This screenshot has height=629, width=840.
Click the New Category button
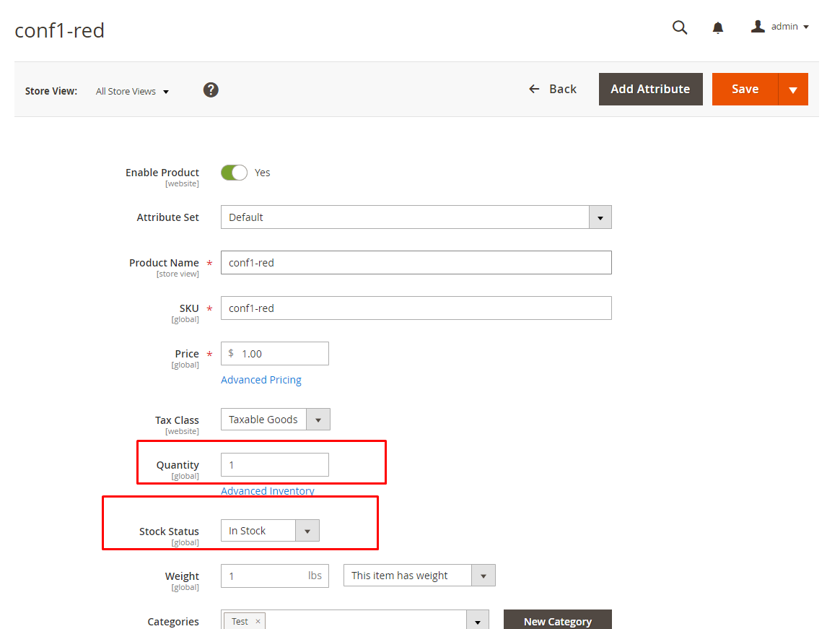(558, 620)
